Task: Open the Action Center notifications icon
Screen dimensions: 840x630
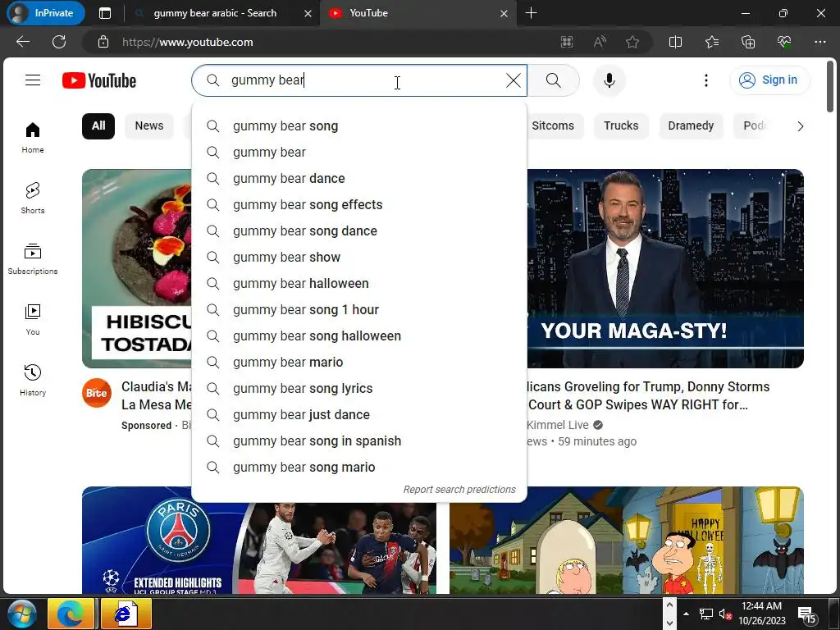Action: (x=806, y=614)
